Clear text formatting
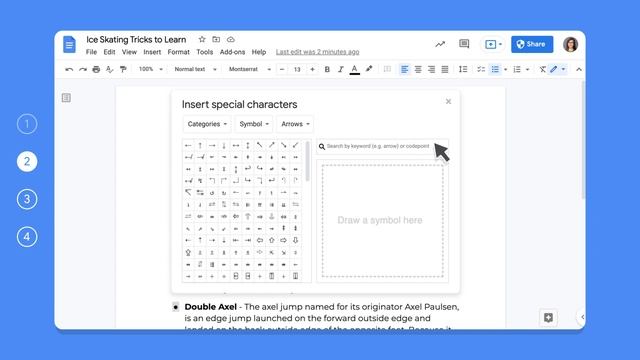 point(542,69)
